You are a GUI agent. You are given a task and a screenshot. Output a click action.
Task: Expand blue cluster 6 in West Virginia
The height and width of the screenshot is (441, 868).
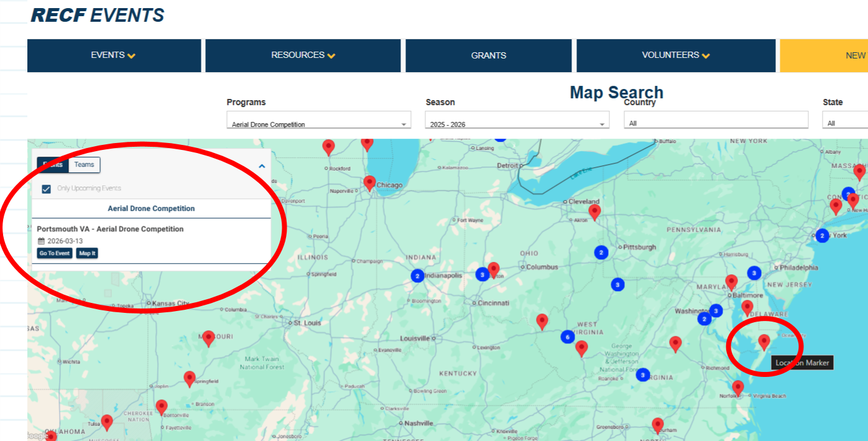[x=567, y=337]
